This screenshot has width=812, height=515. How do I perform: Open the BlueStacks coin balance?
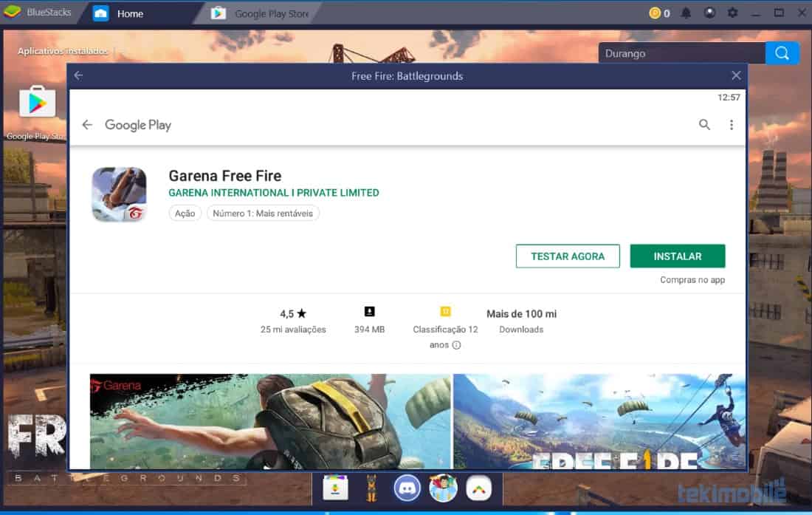click(659, 13)
